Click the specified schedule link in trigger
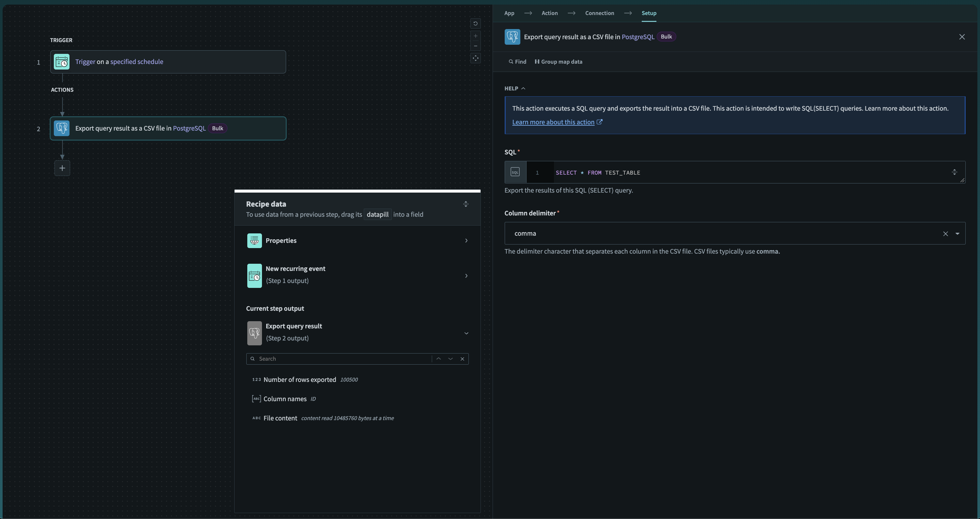Screen dimensions: 980x519 click(137, 61)
